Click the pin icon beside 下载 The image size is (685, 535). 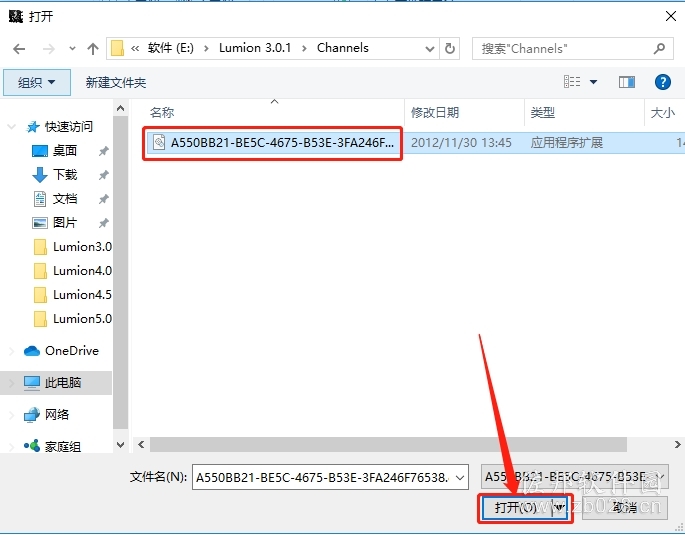[x=103, y=175]
